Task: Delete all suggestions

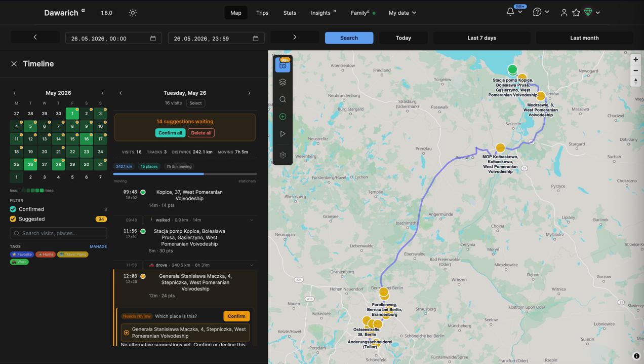Action: (x=201, y=133)
